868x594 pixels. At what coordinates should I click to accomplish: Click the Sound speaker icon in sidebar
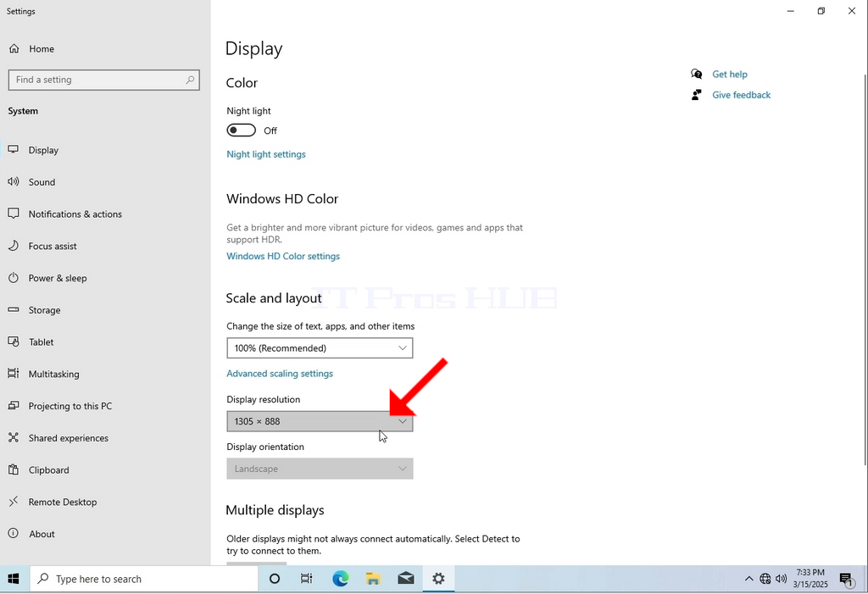(14, 181)
